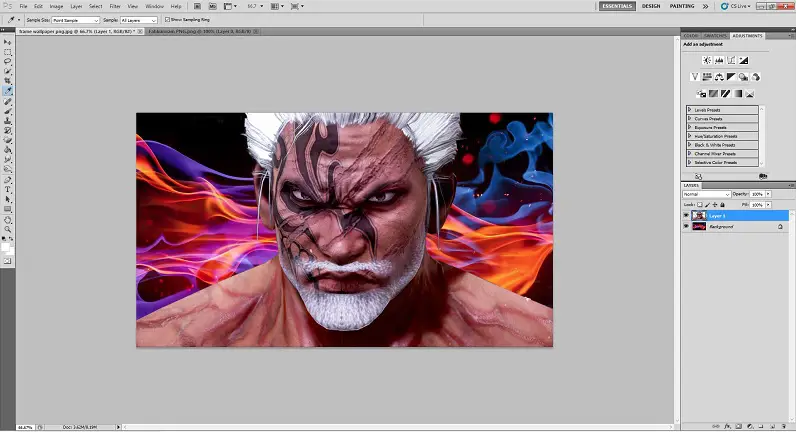The image size is (796, 432).
Task: Open the Sample All Layers dropdown
Action: point(139,20)
